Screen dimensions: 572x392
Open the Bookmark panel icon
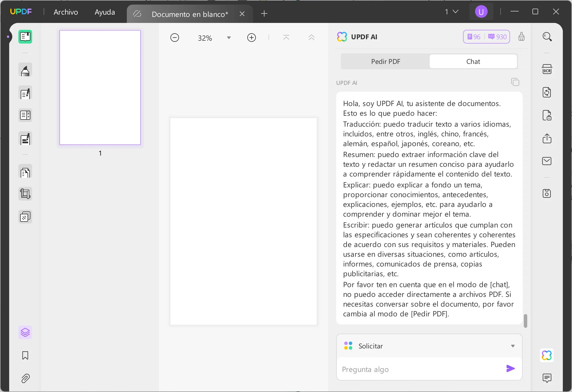pyautogui.click(x=25, y=356)
